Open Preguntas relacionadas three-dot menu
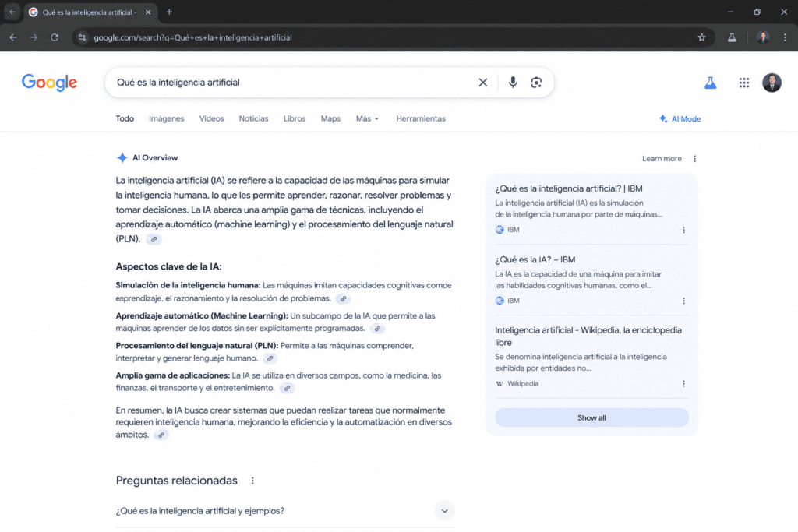The width and height of the screenshot is (798, 532). click(252, 481)
